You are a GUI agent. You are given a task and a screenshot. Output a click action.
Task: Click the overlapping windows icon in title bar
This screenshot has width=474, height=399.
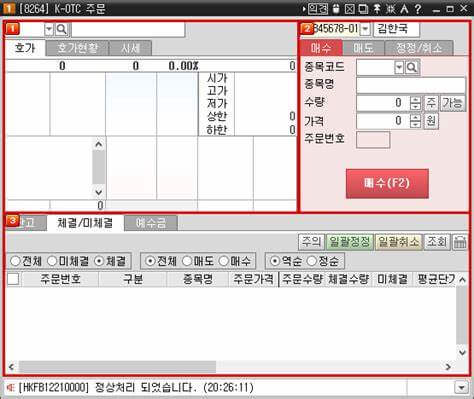click(363, 9)
